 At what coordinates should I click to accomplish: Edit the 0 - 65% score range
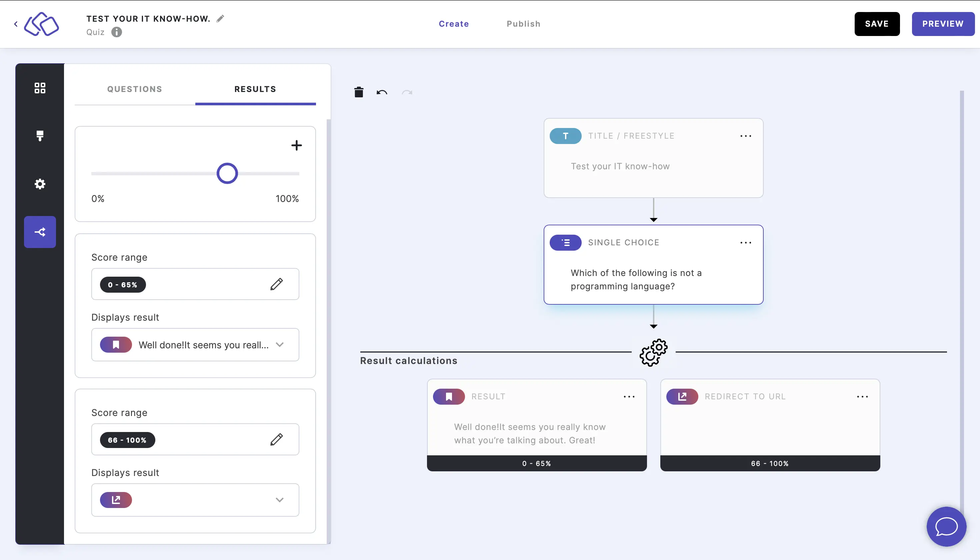277,284
